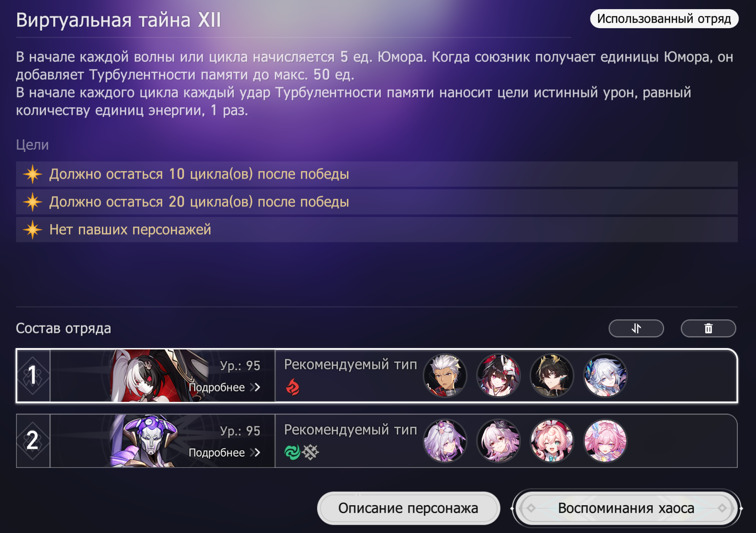
Task: Select white-haired dark-skinned character in team 1
Action: [x=445, y=376]
